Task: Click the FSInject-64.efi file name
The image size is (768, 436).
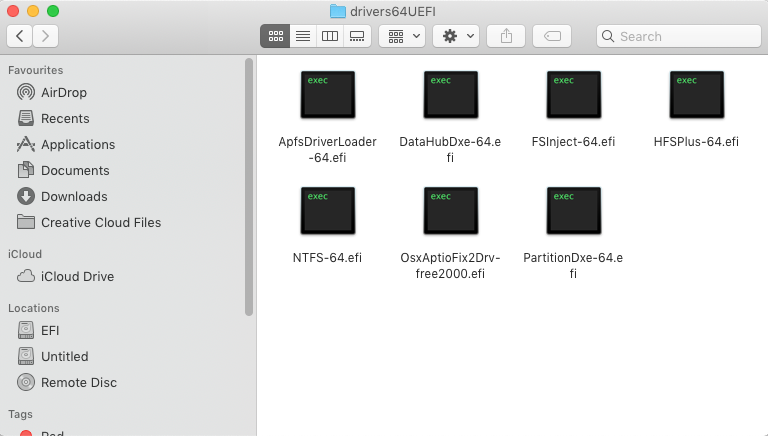Action: click(x=573, y=142)
